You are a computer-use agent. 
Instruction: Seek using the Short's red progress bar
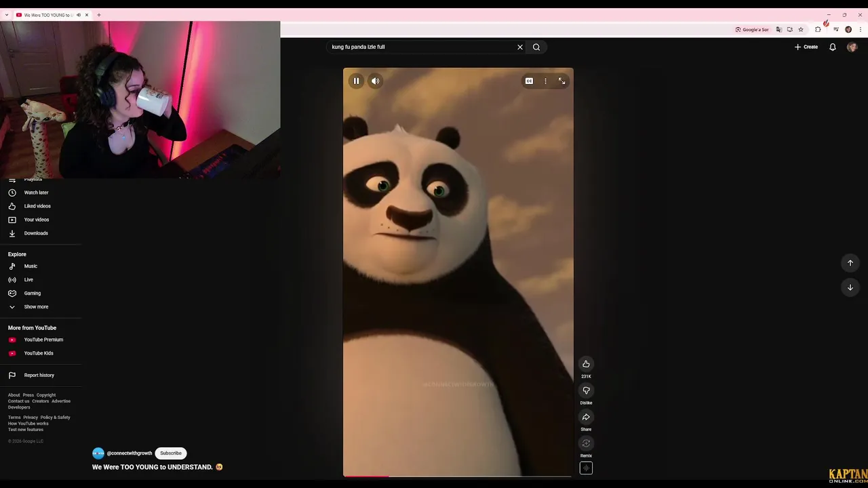click(458, 476)
